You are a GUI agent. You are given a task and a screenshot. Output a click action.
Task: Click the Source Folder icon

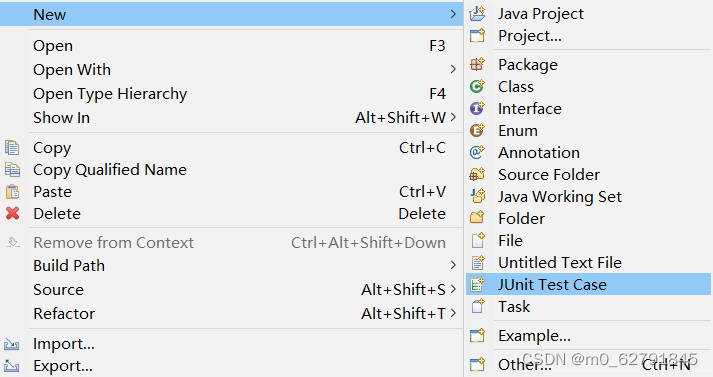click(x=477, y=174)
